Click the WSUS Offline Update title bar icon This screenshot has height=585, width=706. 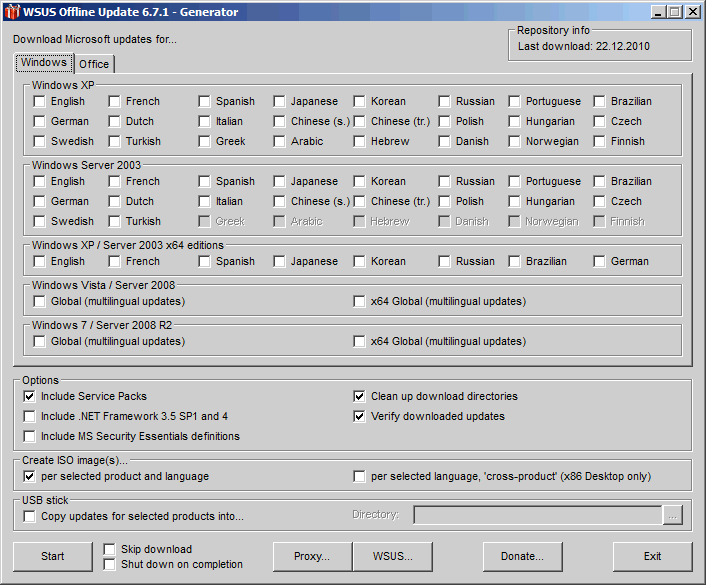coord(12,12)
